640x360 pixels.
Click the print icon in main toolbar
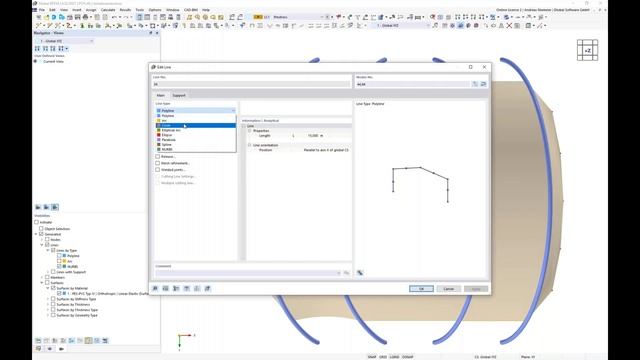pos(85,17)
